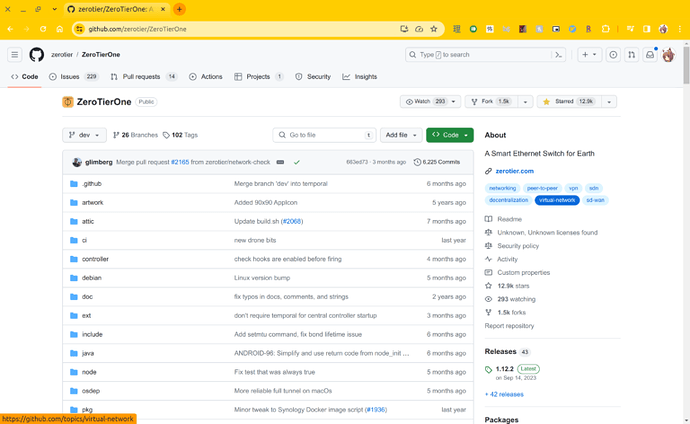
Task: Switch to the Insights tab
Action: pyautogui.click(x=360, y=77)
